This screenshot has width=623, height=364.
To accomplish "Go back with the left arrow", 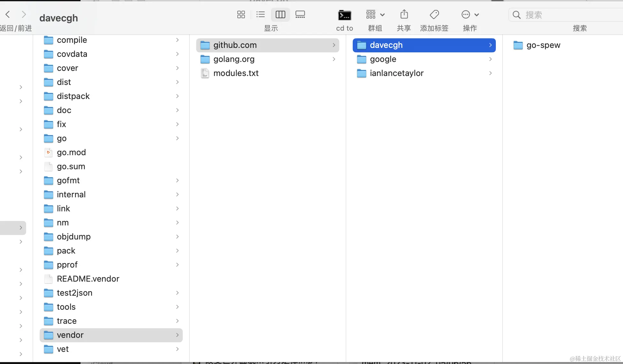I will point(8,14).
